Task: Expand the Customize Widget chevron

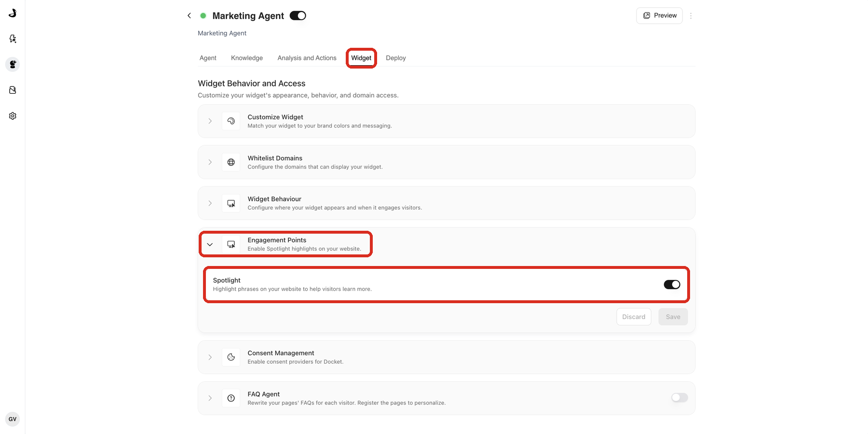Action: coord(210,121)
